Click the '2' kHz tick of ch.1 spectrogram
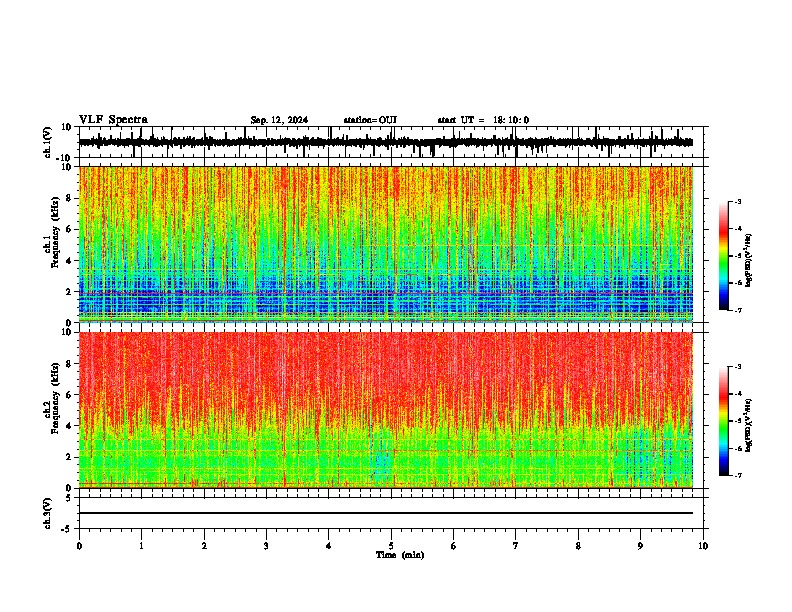 pyautogui.click(x=69, y=291)
